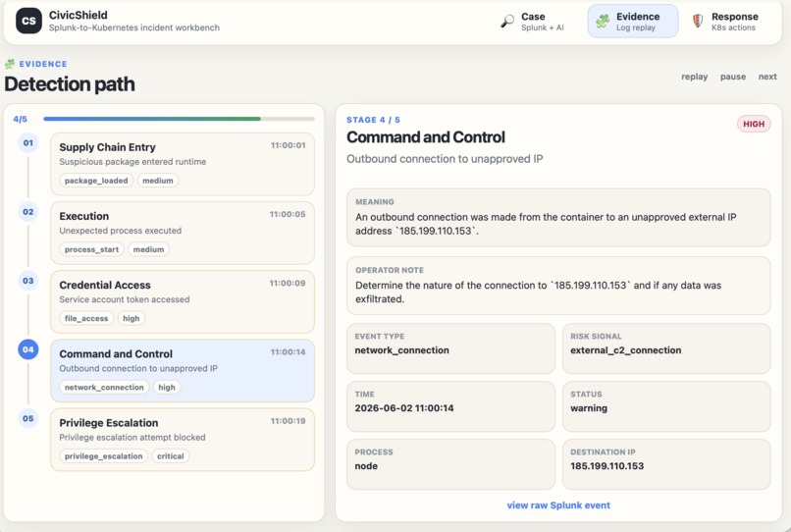Image resolution: width=791 pixels, height=532 pixels.
Task: Click the shield Response icon
Action: [698, 22]
